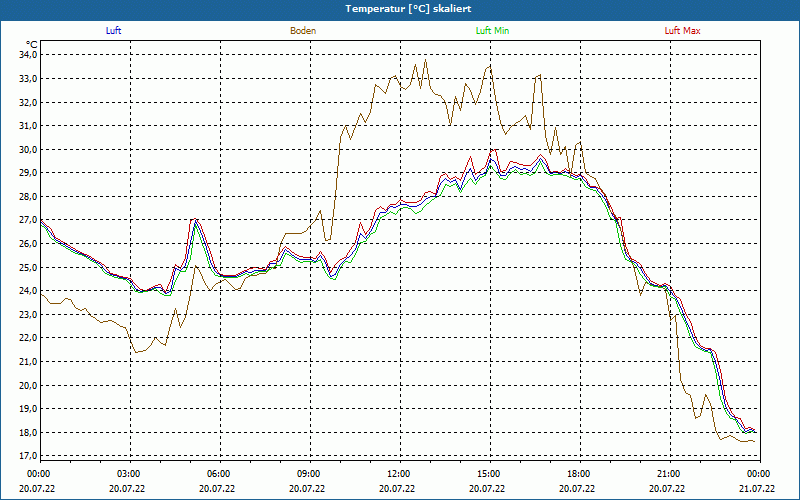Click the 21.07.22 date label

click(x=757, y=489)
